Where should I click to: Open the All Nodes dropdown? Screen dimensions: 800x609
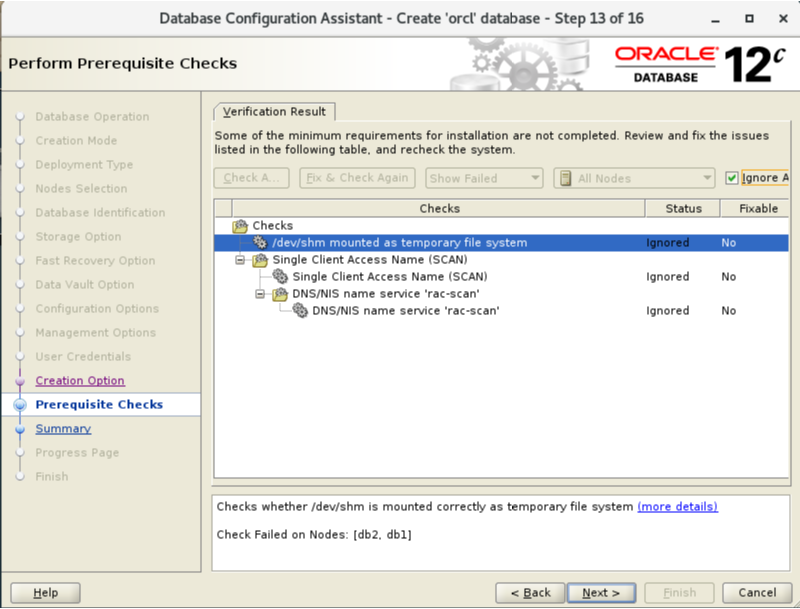tap(634, 178)
